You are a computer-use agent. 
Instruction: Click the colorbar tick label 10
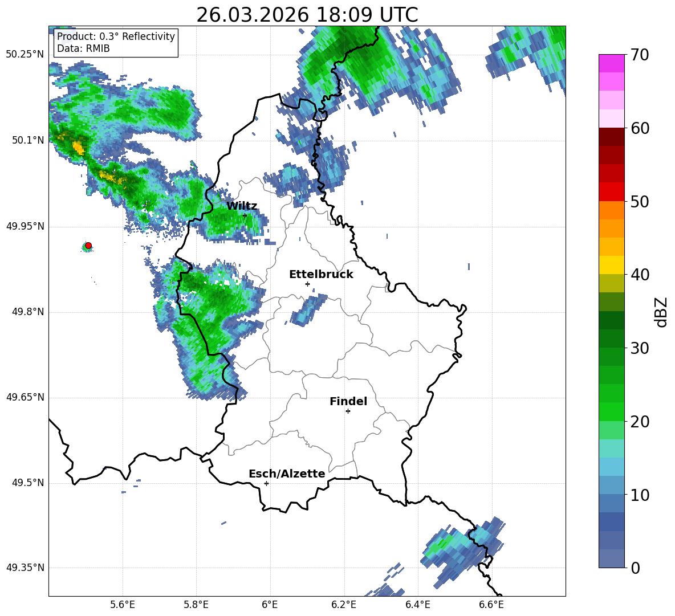[640, 495]
